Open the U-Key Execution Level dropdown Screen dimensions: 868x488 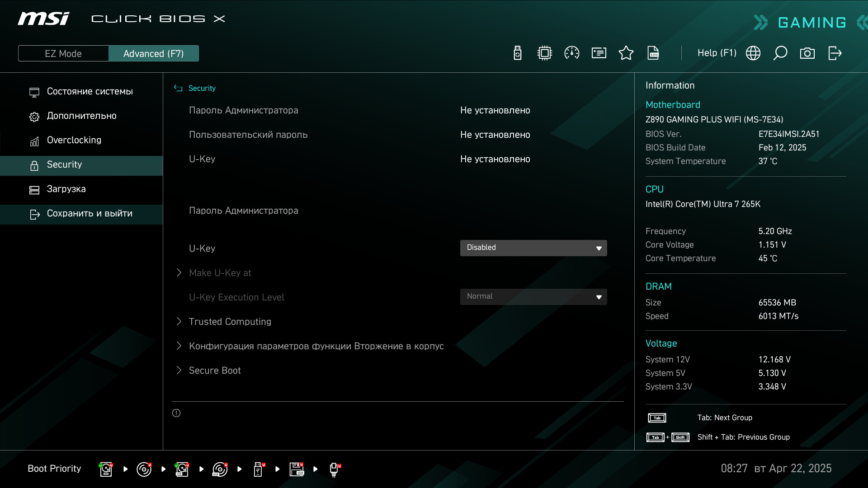(x=533, y=296)
